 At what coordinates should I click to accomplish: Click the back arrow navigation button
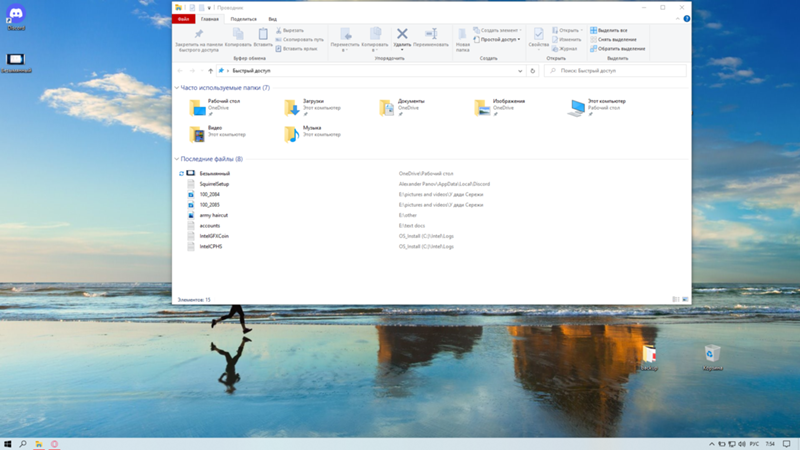[x=180, y=71]
